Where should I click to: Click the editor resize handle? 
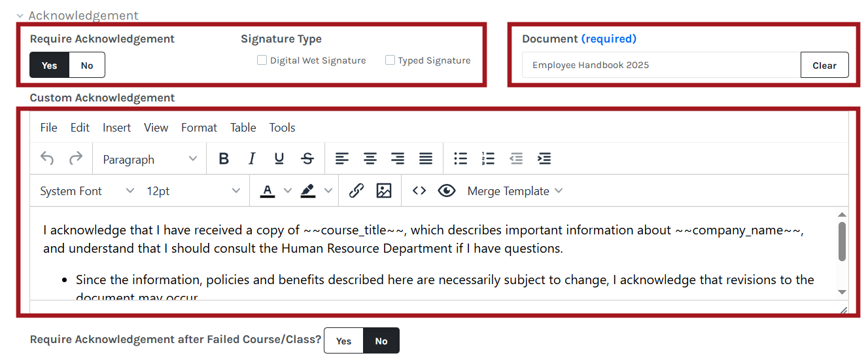click(x=843, y=310)
